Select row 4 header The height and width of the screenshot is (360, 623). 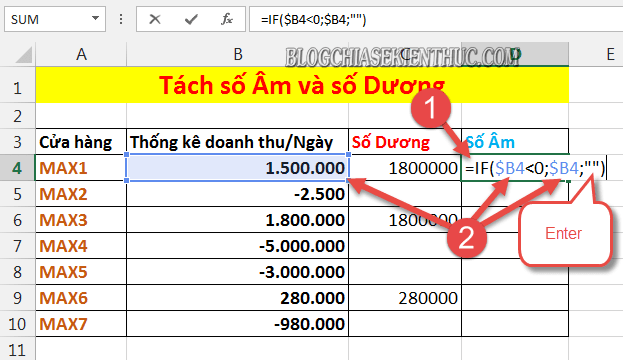(x=17, y=168)
